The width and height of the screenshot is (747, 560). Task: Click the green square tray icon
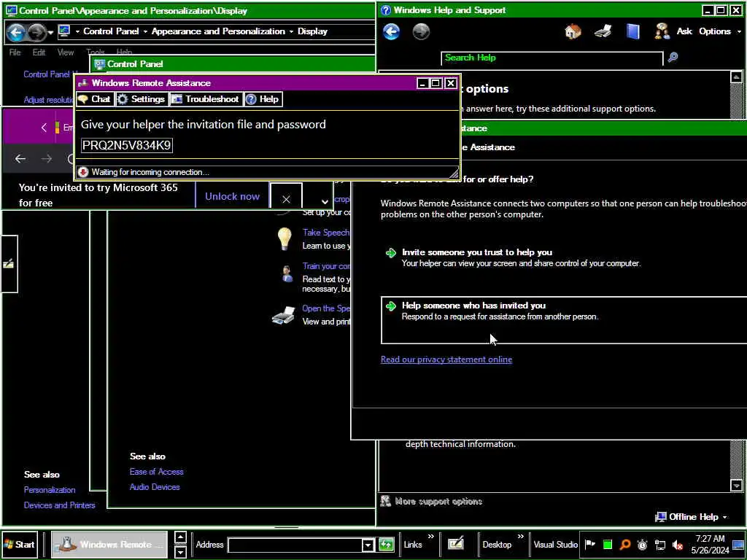[608, 545]
